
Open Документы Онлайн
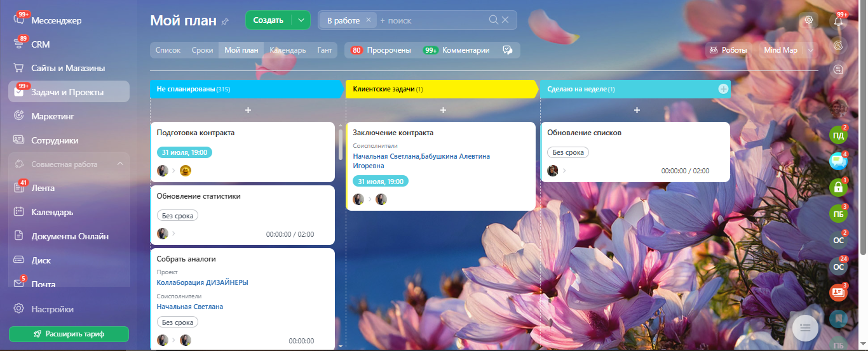pyautogui.click(x=69, y=236)
